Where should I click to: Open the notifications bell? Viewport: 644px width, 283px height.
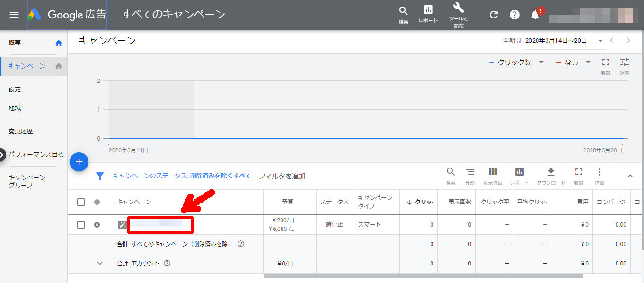point(535,15)
